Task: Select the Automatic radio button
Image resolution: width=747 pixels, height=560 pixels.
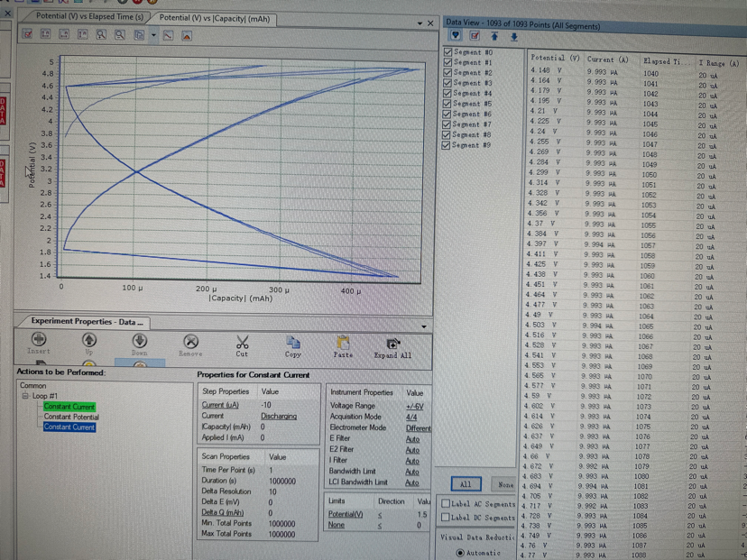Action: pyautogui.click(x=460, y=553)
